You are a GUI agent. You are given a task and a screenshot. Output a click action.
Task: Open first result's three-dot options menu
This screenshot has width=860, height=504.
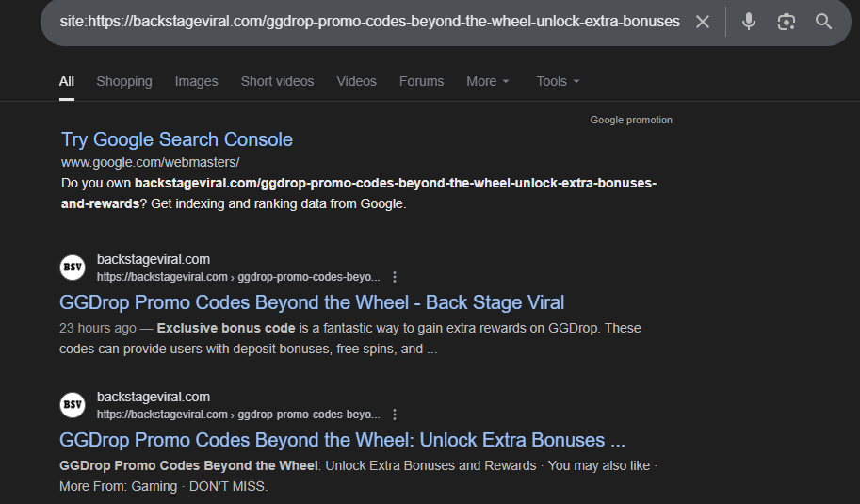pyautogui.click(x=395, y=277)
